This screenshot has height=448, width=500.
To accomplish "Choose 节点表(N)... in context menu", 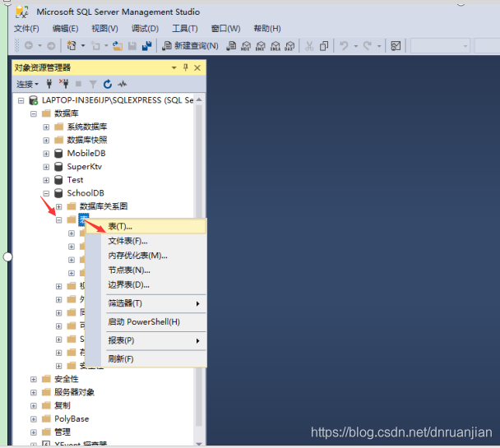I will coord(146,270).
